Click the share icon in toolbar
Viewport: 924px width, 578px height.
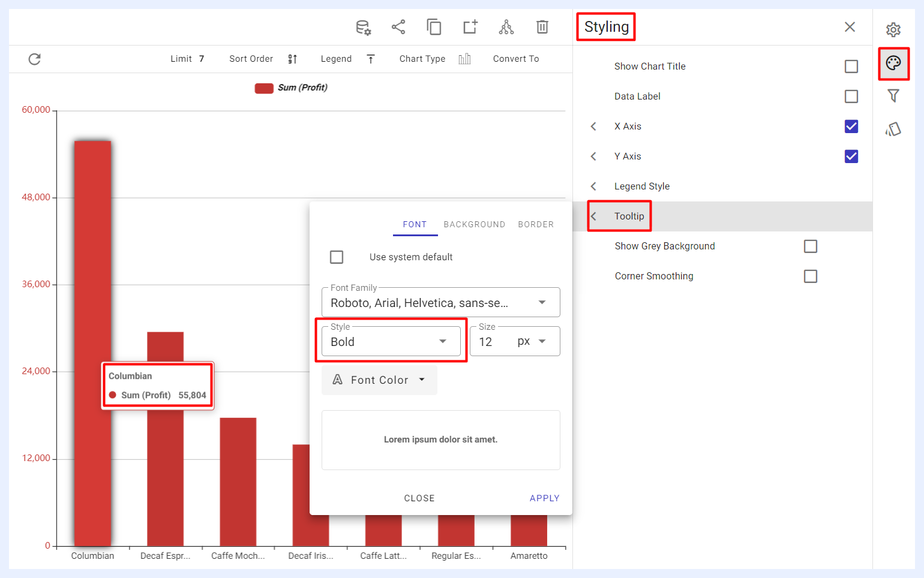coord(398,27)
